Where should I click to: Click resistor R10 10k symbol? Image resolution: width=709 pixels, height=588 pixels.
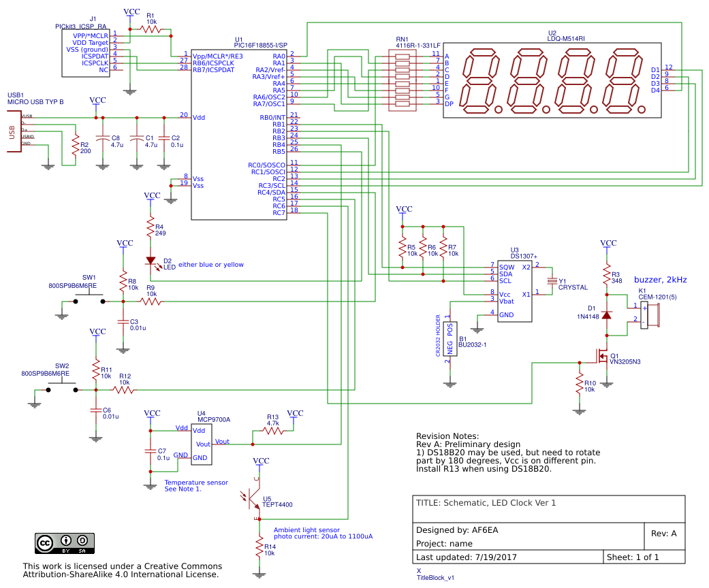[x=579, y=384]
